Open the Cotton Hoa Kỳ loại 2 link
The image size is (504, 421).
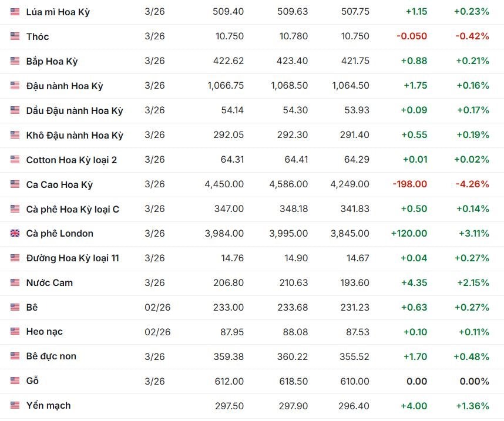72,160
